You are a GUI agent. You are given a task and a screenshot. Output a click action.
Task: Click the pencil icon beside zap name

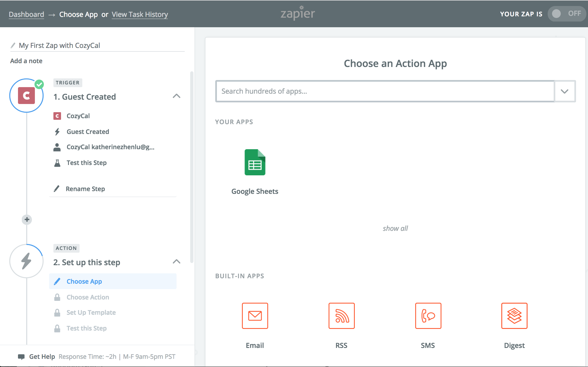click(x=13, y=45)
